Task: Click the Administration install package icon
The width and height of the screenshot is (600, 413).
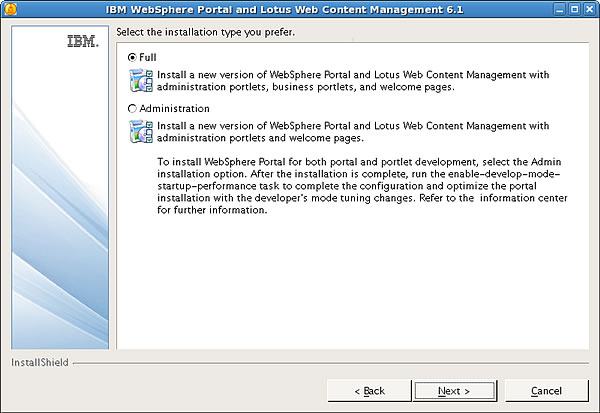Action: tap(141, 132)
